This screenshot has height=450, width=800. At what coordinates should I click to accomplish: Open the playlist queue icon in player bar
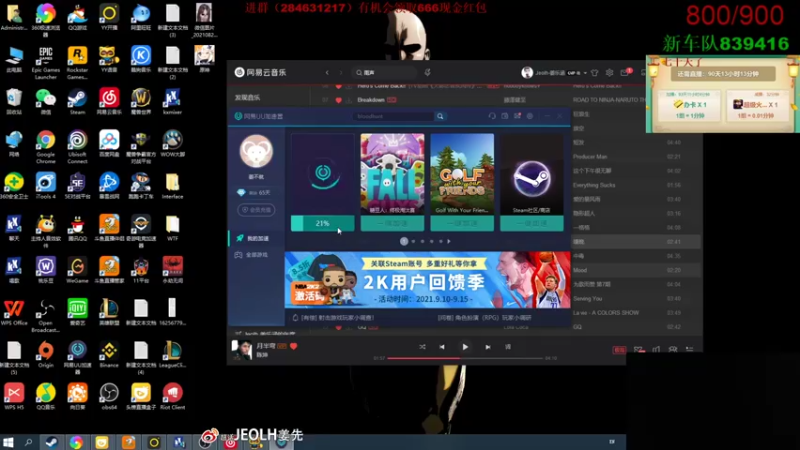(690, 349)
